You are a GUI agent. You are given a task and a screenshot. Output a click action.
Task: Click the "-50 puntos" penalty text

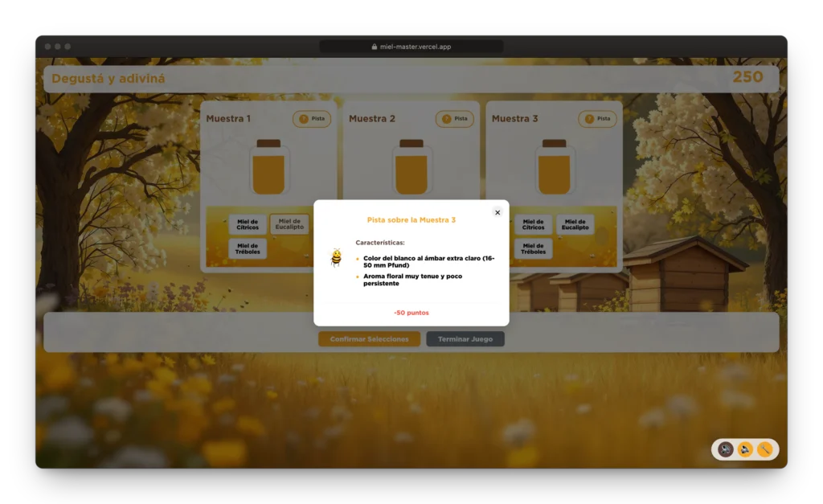tap(411, 313)
